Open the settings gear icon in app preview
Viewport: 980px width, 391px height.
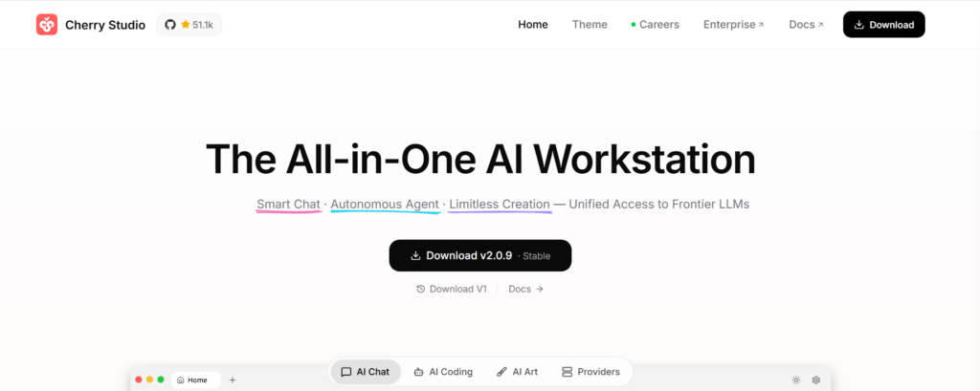point(815,380)
